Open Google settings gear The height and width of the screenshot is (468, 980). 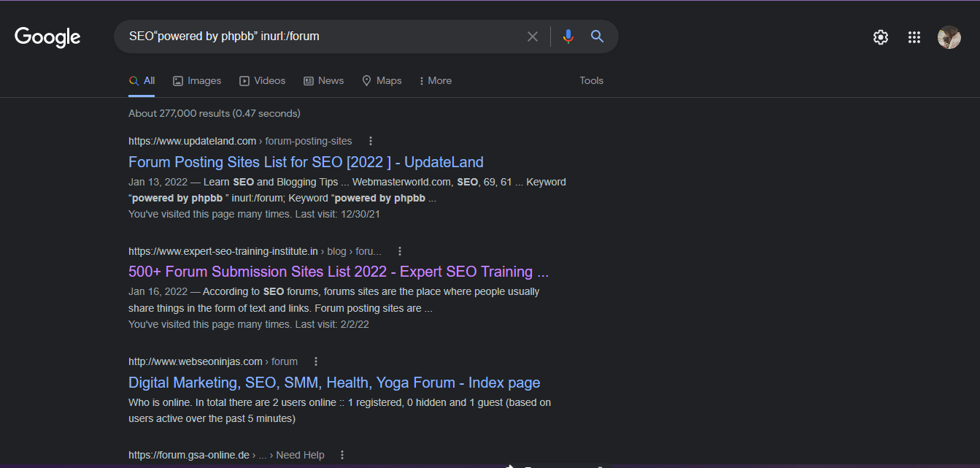pos(881,37)
